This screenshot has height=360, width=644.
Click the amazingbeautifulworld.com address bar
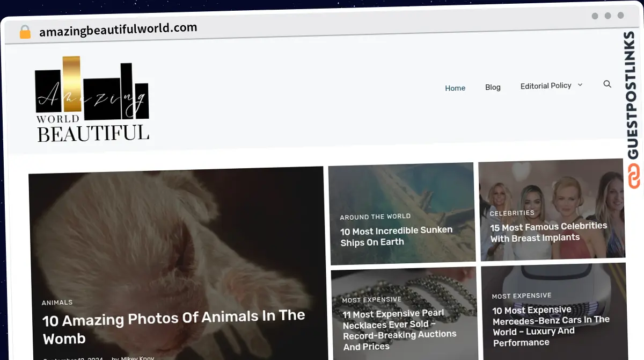118,29
